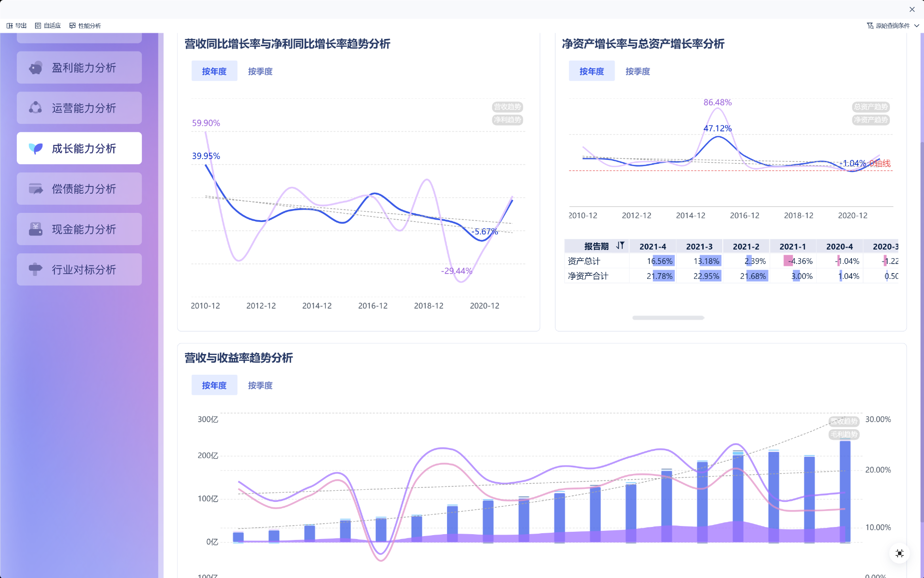Switch growth rate chart to 按季度
The height and width of the screenshot is (578, 924).
[x=260, y=71]
